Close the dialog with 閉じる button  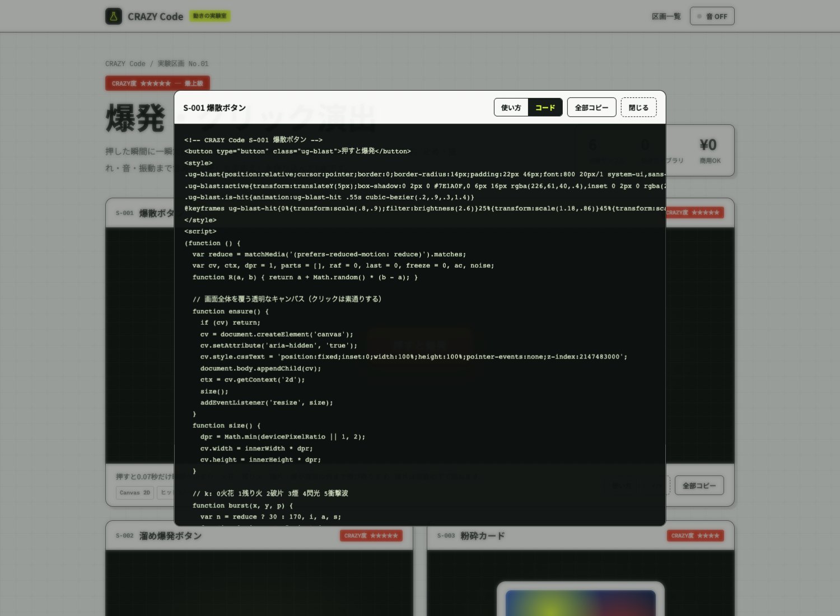point(638,108)
